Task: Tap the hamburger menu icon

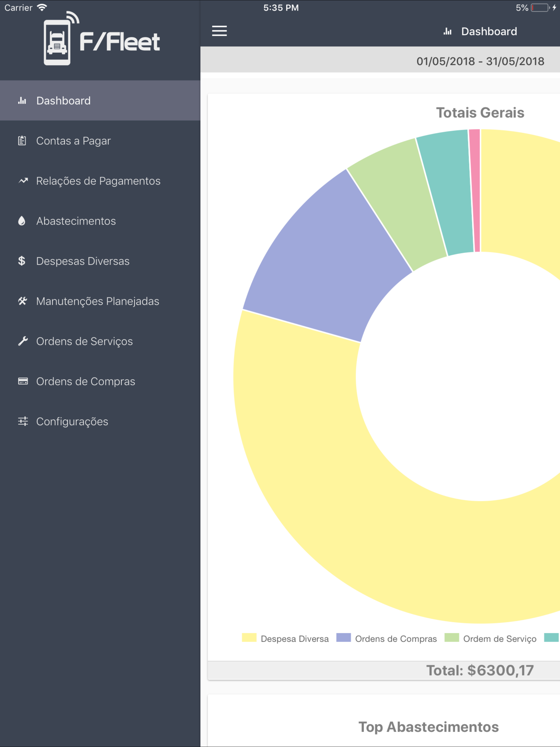Action: [x=219, y=31]
